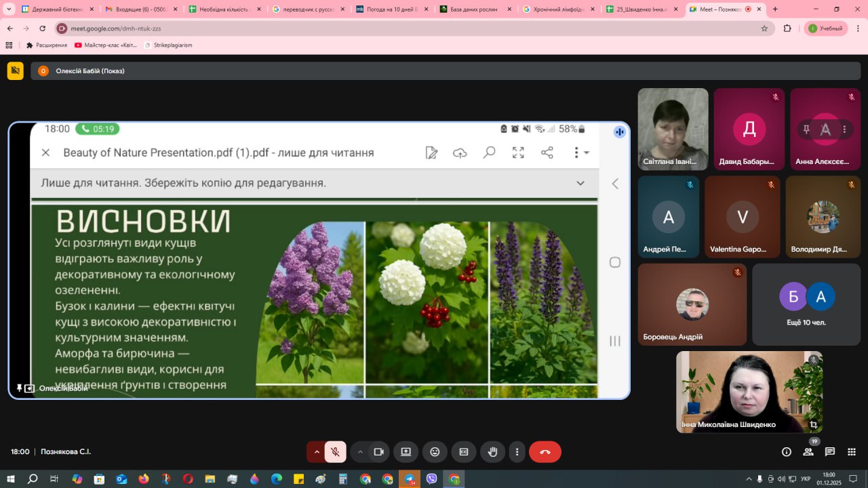Show the participants list
The image size is (868, 488).
808,451
